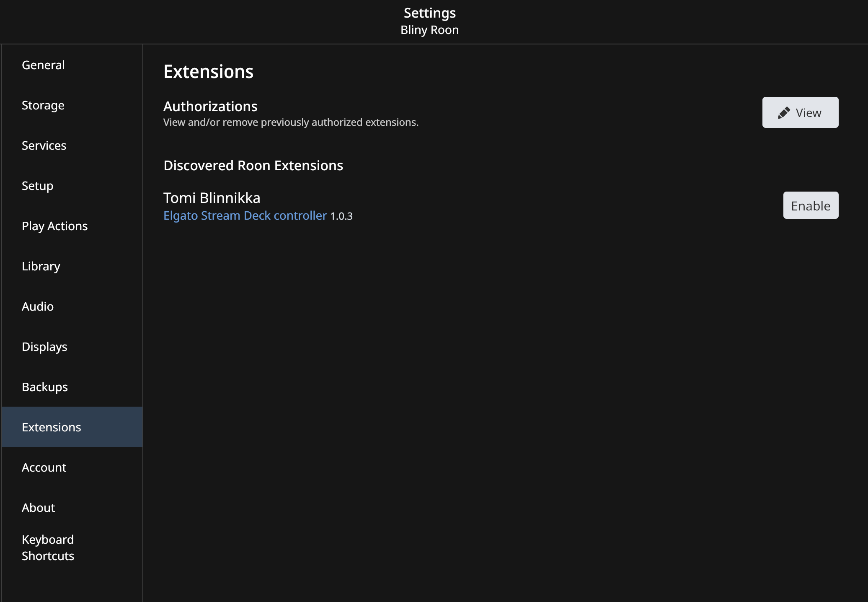This screenshot has width=868, height=602.
Task: Open Account settings section
Action: click(x=44, y=467)
